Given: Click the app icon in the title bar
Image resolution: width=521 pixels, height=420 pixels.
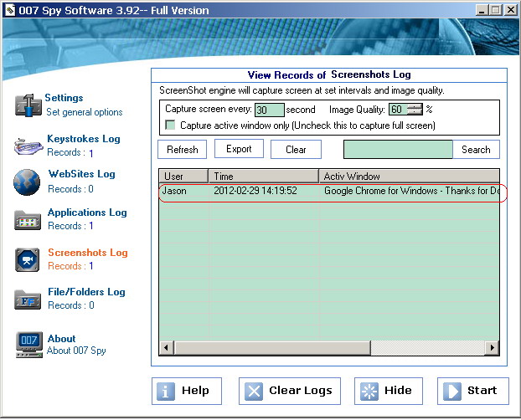Looking at the screenshot, I should (10, 10).
